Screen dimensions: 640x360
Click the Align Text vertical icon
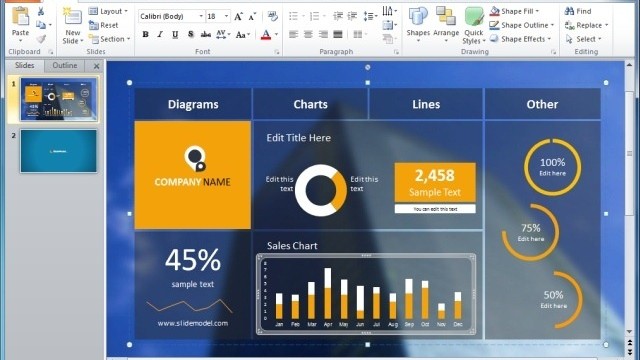[x=389, y=25]
